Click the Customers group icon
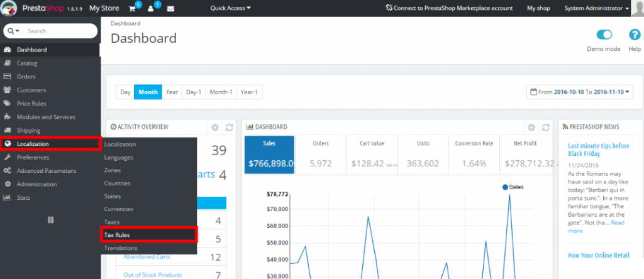Image resolution: width=644 pixels, height=279 pixels. (7, 90)
